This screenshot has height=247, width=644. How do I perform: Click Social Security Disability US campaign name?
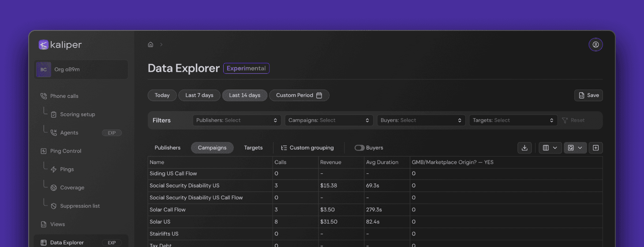184,186
